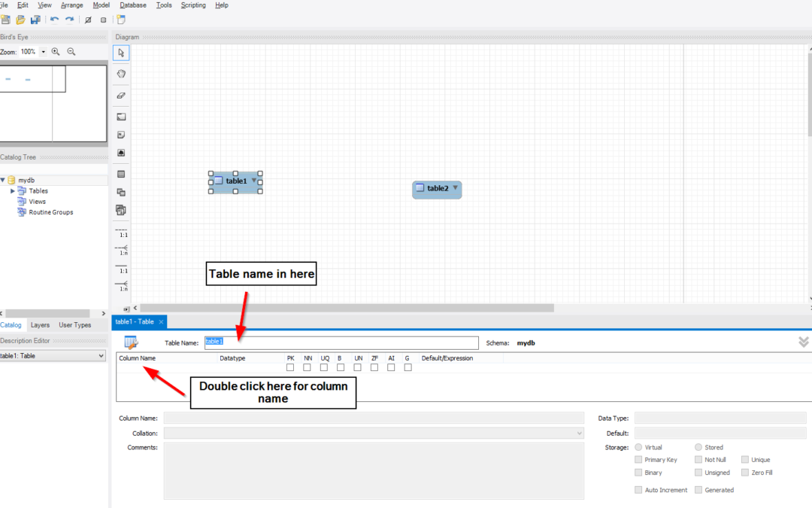This screenshot has height=508, width=812.
Task: Expand the Tables node in Catalog Tree
Action: point(12,191)
